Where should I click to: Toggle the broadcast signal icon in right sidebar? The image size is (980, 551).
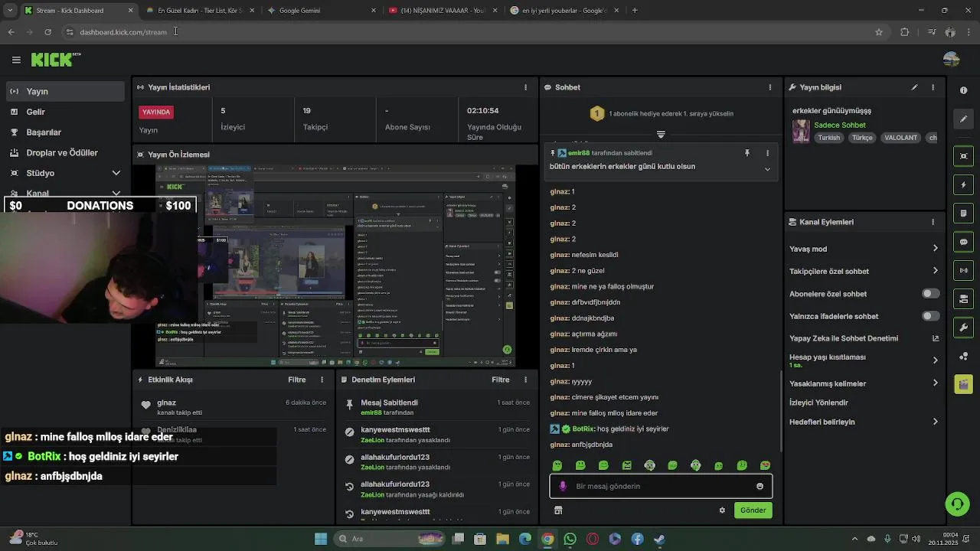click(963, 270)
